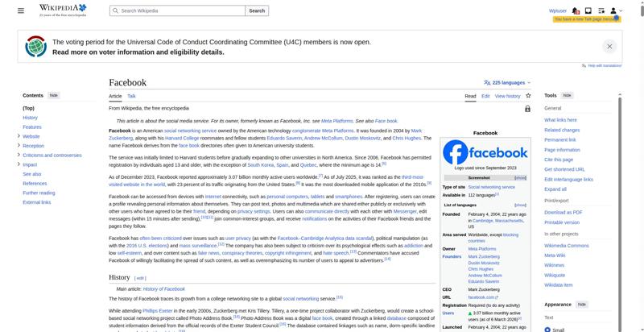
Task: Open the View history tab
Action: click(508, 96)
